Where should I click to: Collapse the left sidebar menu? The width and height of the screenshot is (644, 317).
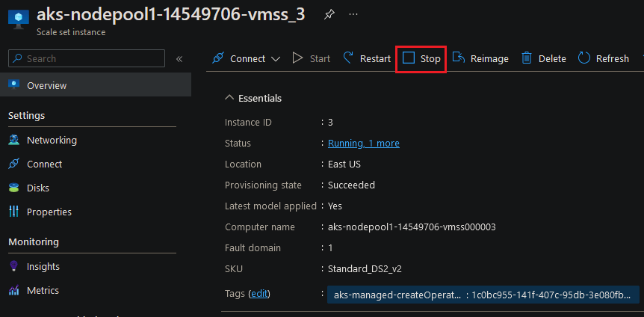point(179,59)
